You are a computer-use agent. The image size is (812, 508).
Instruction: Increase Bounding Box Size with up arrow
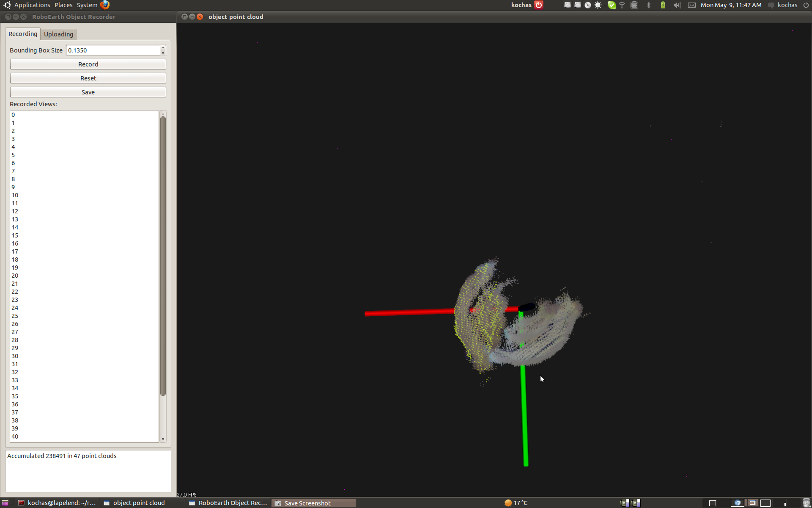(x=163, y=47)
